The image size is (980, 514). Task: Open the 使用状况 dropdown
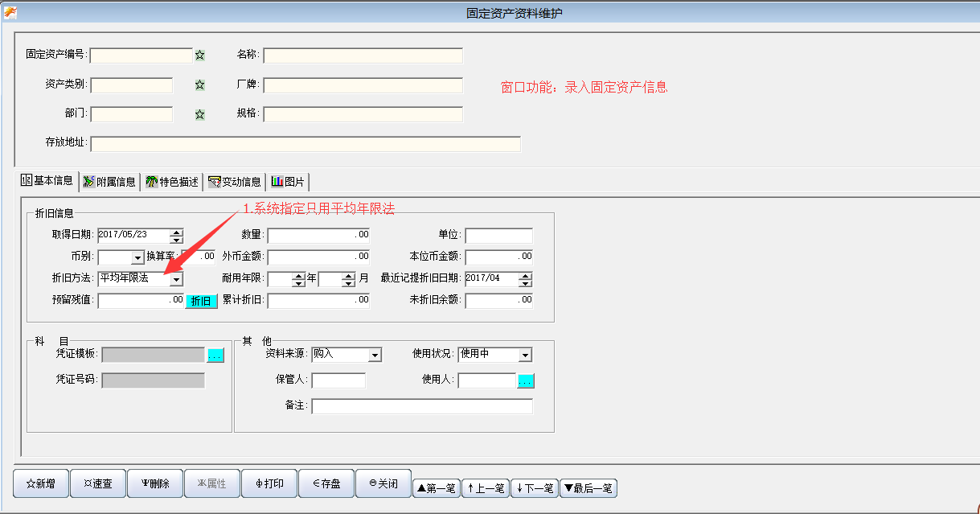tap(525, 355)
